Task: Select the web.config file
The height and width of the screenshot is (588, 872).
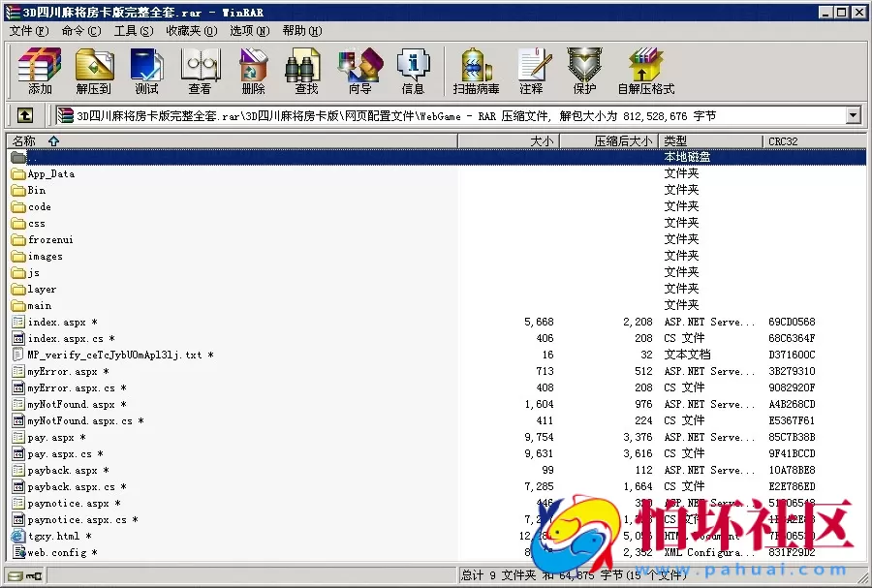Action: [x=57, y=552]
